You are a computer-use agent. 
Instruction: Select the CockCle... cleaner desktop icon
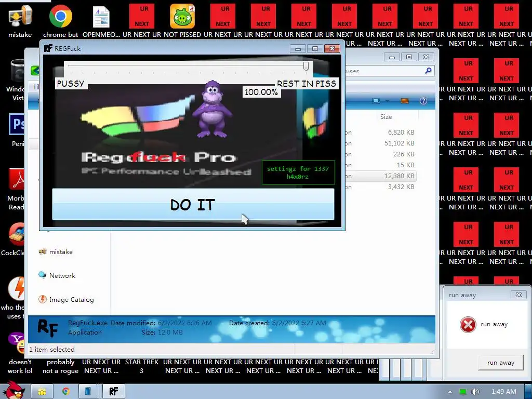coord(16,234)
